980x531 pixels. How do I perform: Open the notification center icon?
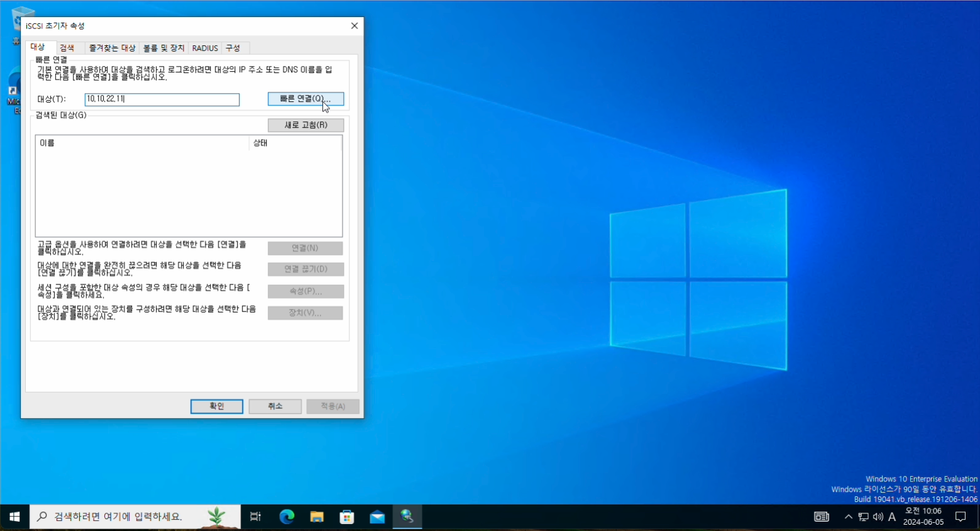pyautogui.click(x=960, y=517)
